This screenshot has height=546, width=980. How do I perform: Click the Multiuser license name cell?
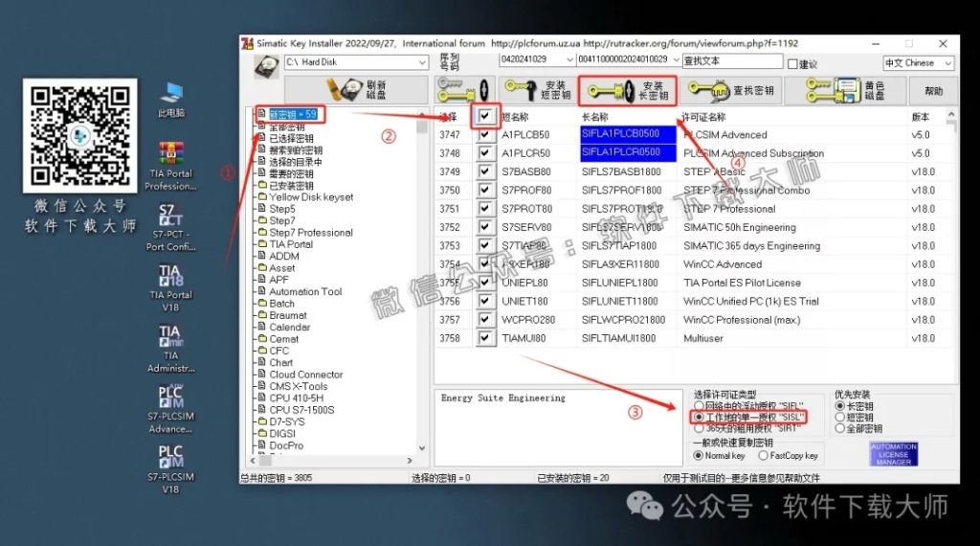pos(703,338)
